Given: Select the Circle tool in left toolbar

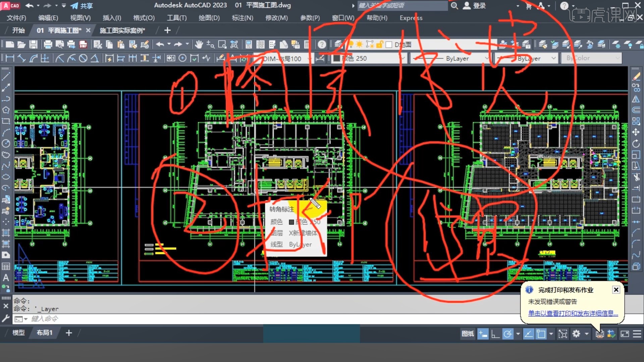Looking at the screenshot, I should coord(6,143).
